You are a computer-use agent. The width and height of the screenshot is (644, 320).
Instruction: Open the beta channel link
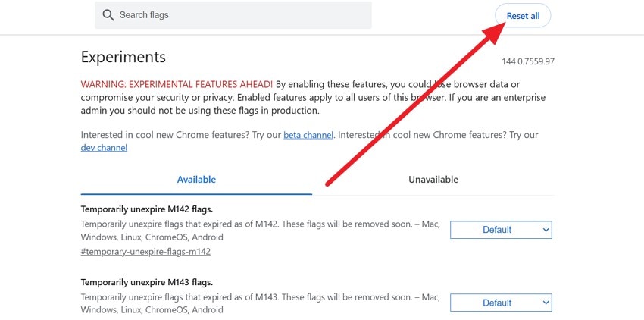tap(308, 134)
